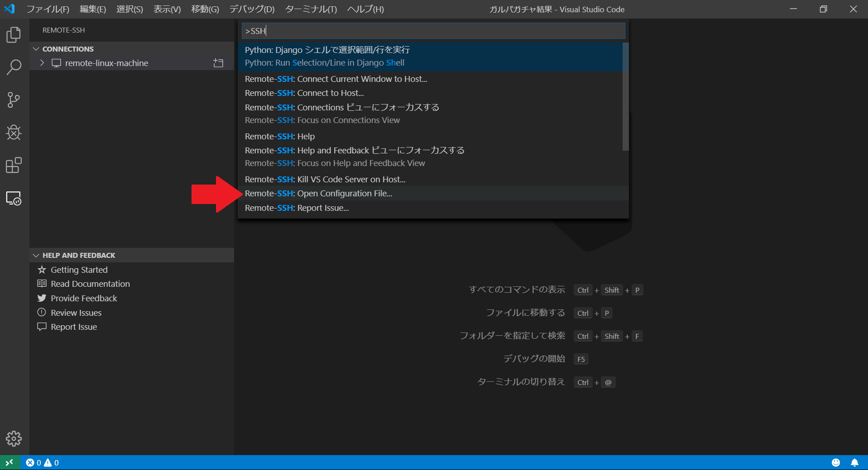The image size is (868, 470).
Task: Expand the remote-linux-machine tree node
Action: pyautogui.click(x=42, y=63)
